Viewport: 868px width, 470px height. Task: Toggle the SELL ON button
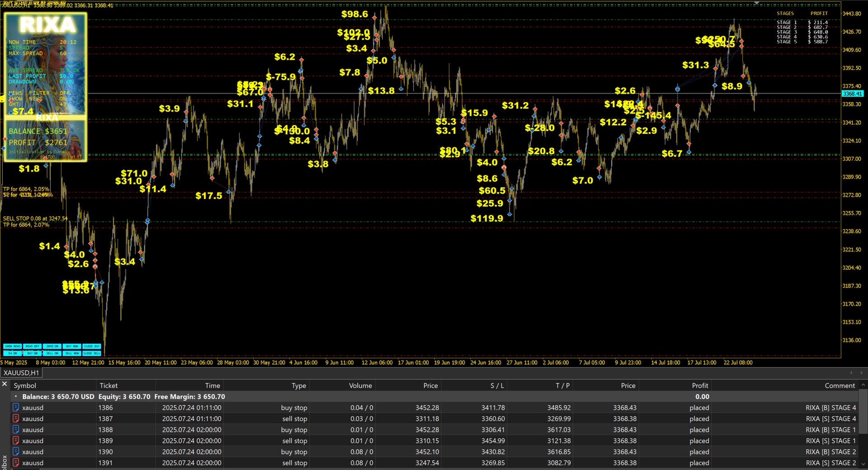click(x=52, y=353)
